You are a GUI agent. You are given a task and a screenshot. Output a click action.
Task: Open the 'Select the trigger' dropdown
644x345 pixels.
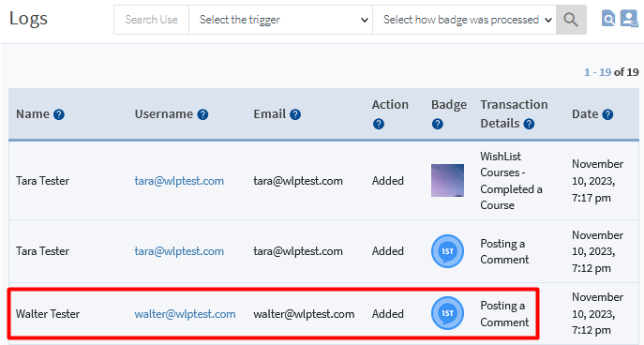click(280, 20)
